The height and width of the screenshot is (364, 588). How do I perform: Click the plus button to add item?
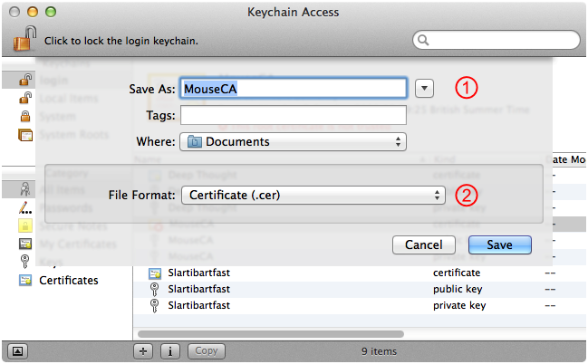click(143, 351)
